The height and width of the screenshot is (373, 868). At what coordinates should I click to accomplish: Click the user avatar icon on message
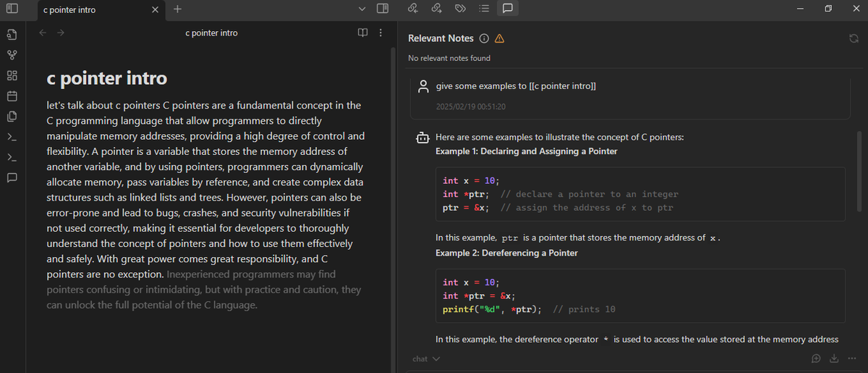pyautogui.click(x=425, y=86)
